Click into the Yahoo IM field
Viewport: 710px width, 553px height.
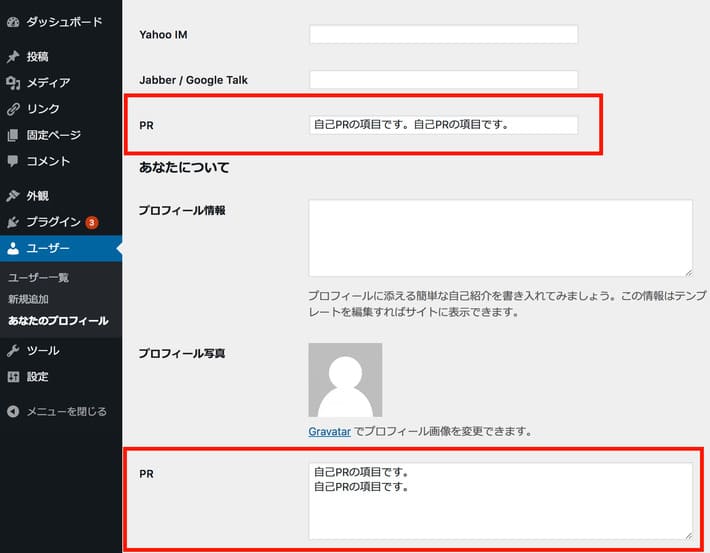[443, 35]
